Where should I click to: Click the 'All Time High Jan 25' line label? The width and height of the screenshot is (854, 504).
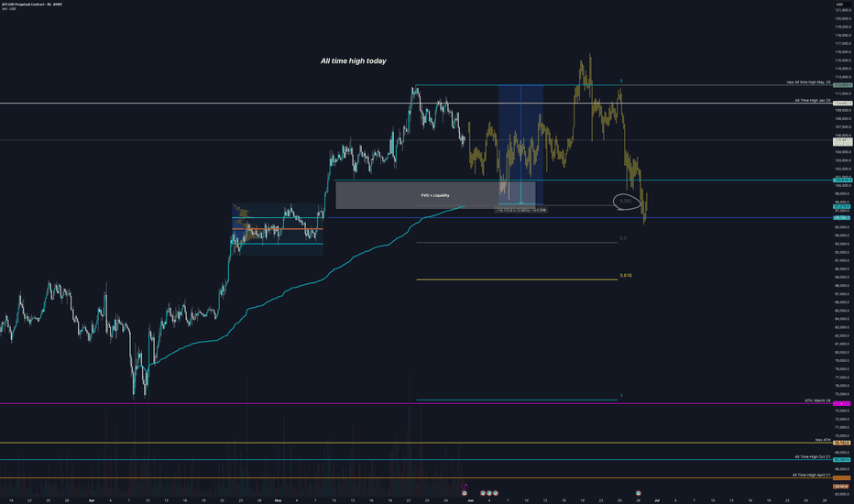[x=813, y=101]
